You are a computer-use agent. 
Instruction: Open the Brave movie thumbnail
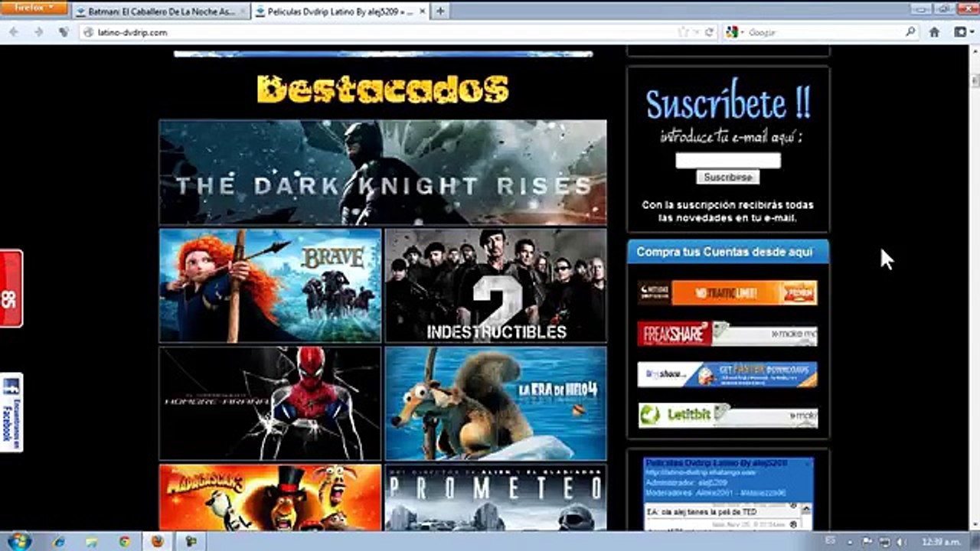point(270,285)
